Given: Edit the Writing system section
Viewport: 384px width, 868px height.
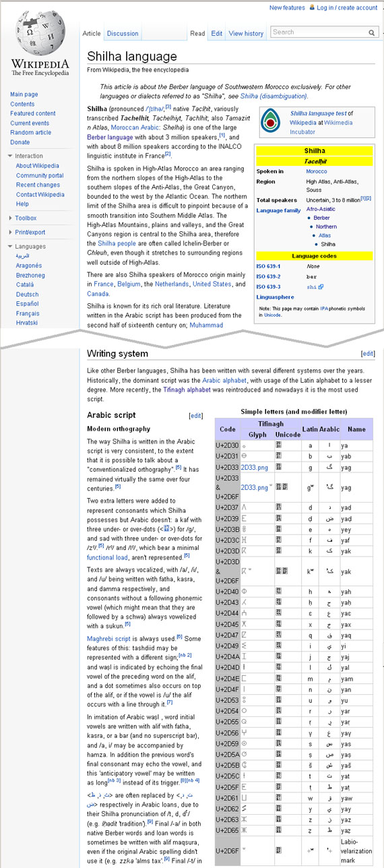Looking at the screenshot, I should coord(368,354).
